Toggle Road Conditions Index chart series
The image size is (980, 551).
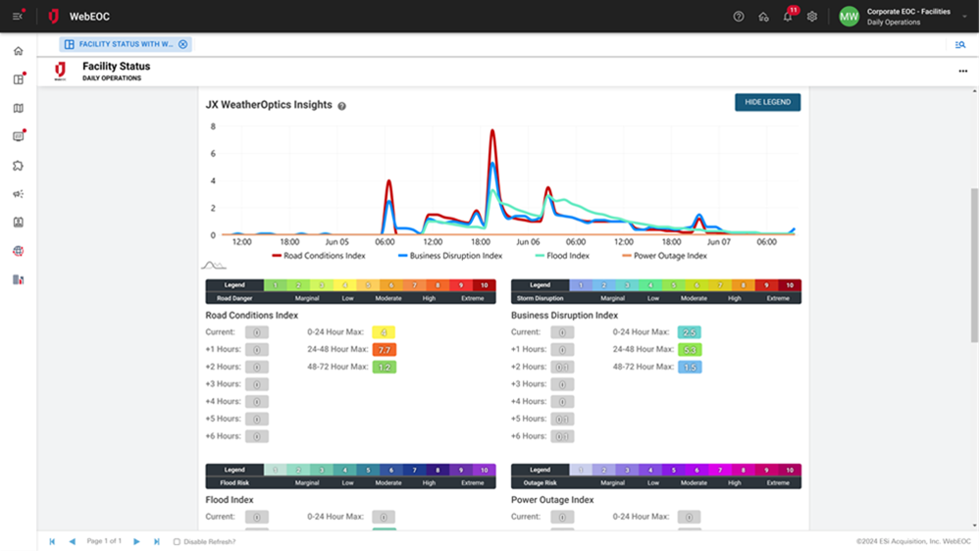pyautogui.click(x=319, y=256)
